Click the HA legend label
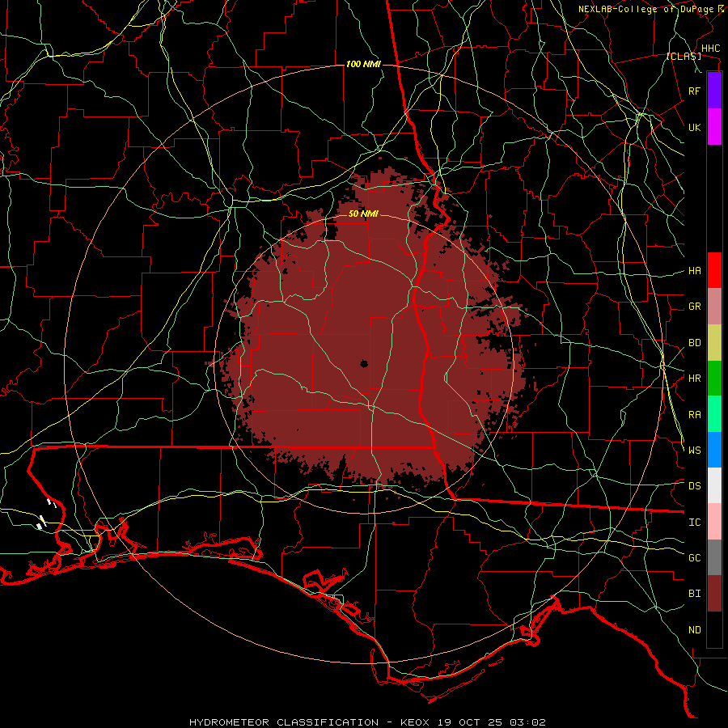The height and width of the screenshot is (728, 728). [x=694, y=271]
